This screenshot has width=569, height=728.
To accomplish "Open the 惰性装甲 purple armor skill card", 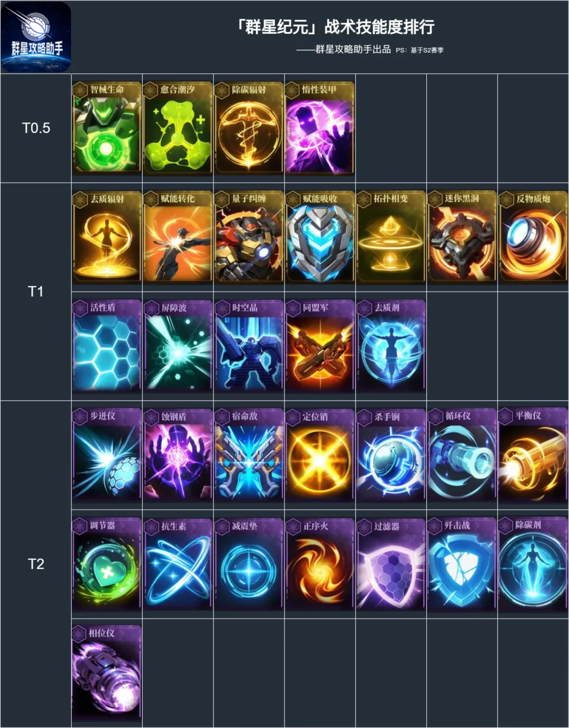I will (x=319, y=127).
